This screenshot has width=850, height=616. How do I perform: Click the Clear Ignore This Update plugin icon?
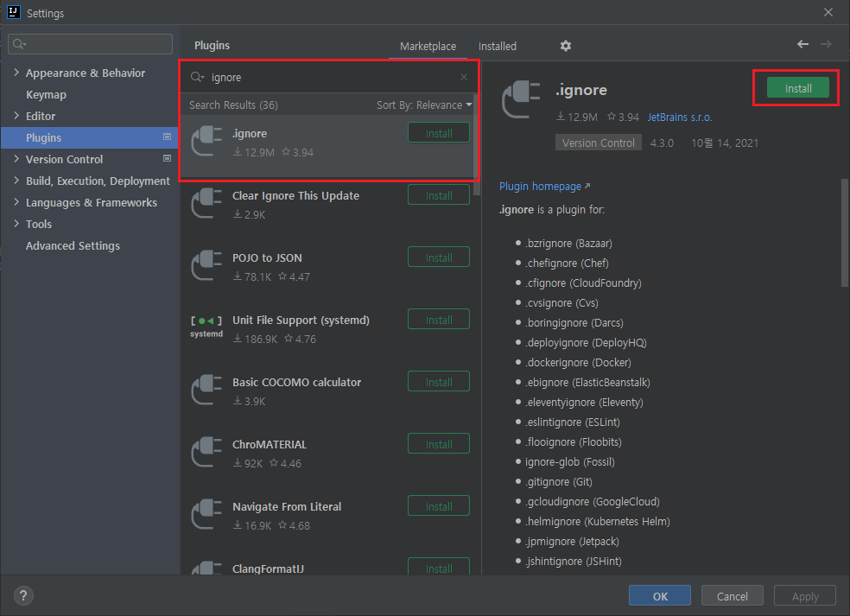point(206,203)
